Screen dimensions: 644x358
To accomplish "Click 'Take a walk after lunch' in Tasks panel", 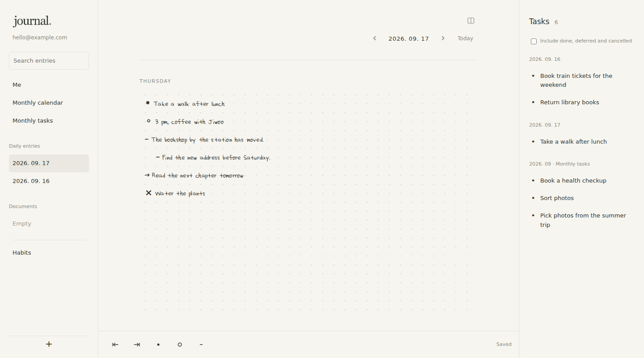I will coord(573,142).
